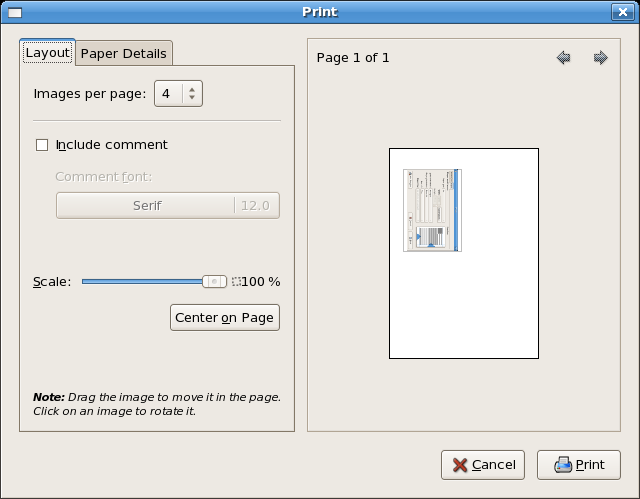The image size is (640, 499).
Task: Click the Images per page value field
Action: (167, 94)
